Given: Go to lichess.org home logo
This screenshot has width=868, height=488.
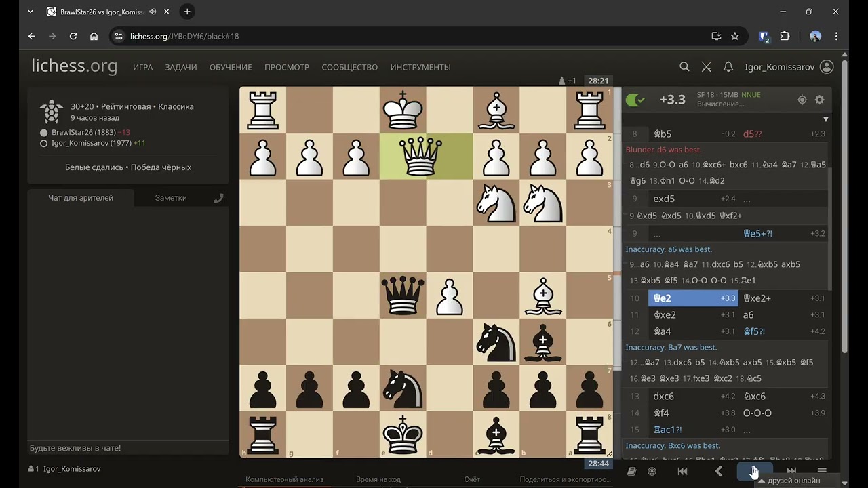Looking at the screenshot, I should [x=74, y=66].
